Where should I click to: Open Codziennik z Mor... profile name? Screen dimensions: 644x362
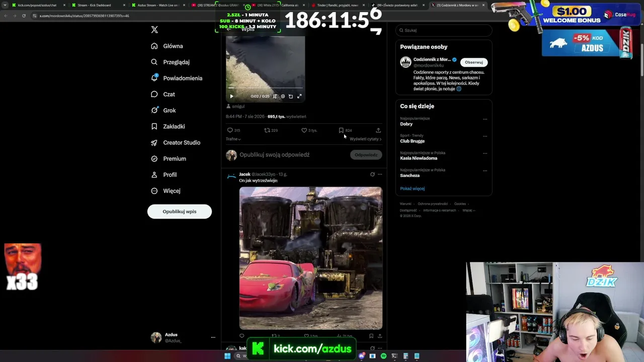pos(432,59)
